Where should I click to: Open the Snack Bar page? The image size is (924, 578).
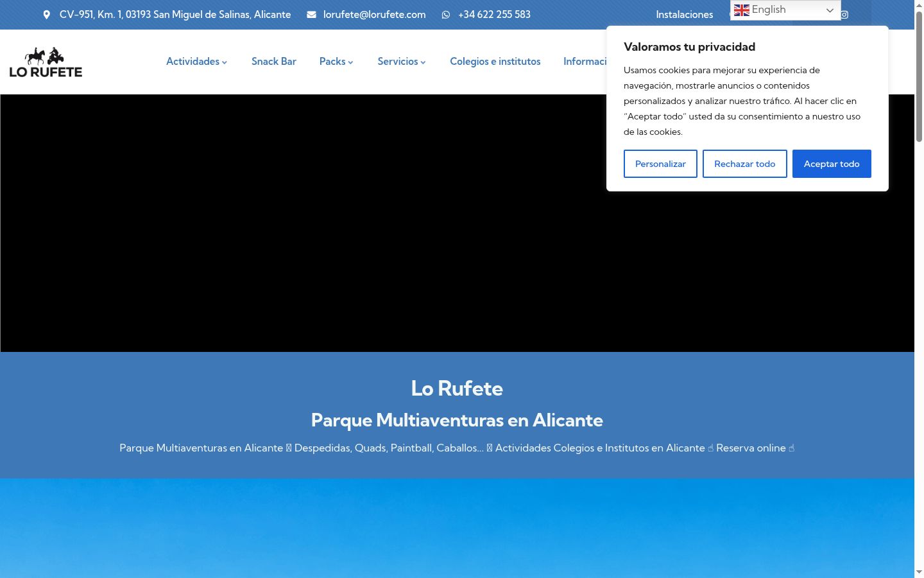(x=274, y=62)
